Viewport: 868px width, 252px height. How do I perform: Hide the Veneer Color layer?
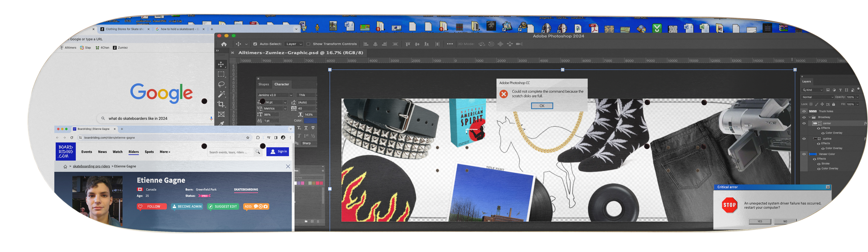tap(804, 154)
